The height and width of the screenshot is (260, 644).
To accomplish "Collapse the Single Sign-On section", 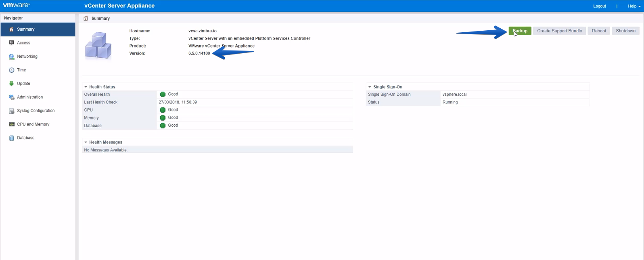I will pos(370,87).
